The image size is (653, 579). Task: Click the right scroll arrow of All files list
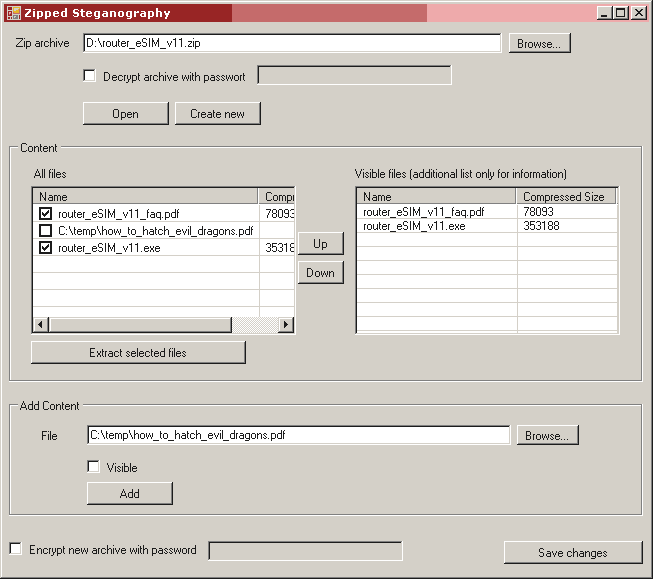pos(286,324)
